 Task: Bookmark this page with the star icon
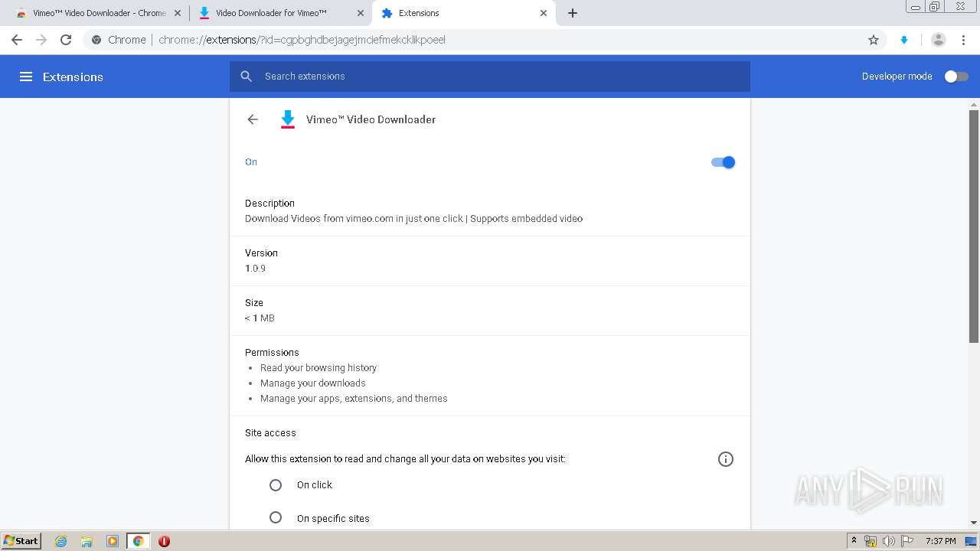click(874, 40)
